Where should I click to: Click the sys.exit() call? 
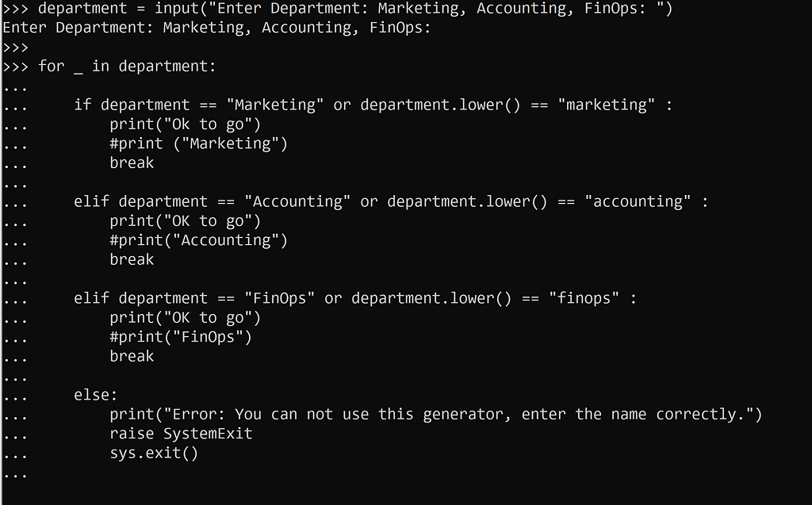pos(154,453)
